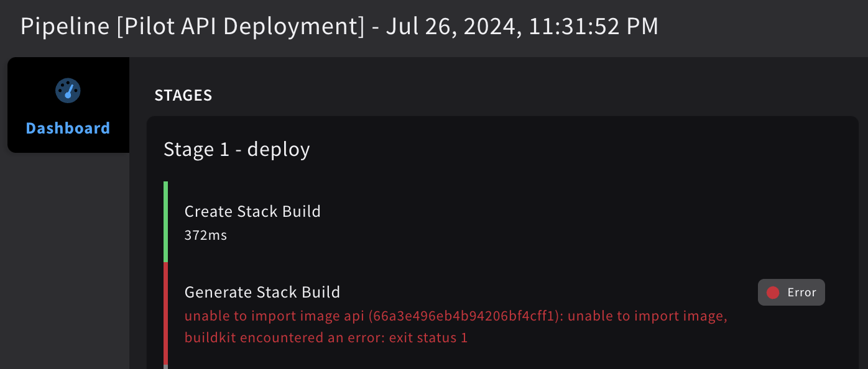Click the buildkit exit status 1 text

[326, 338]
